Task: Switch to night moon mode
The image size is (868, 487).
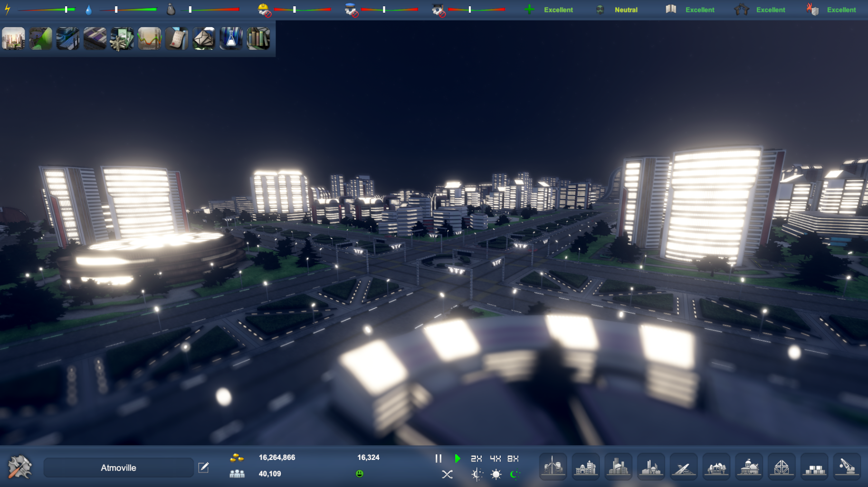Action: 515,474
